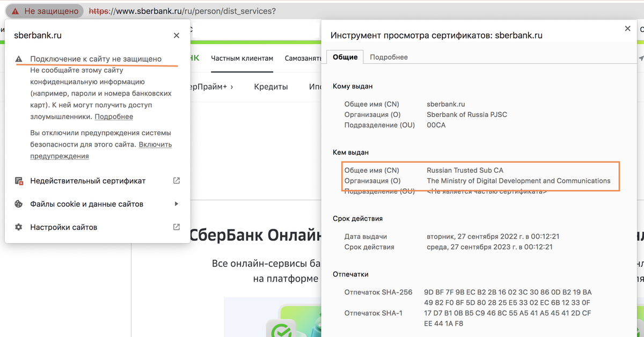Click 'Подключение к сайту не защищено' heading
This screenshot has width=644, height=337.
pyautogui.click(x=96, y=59)
